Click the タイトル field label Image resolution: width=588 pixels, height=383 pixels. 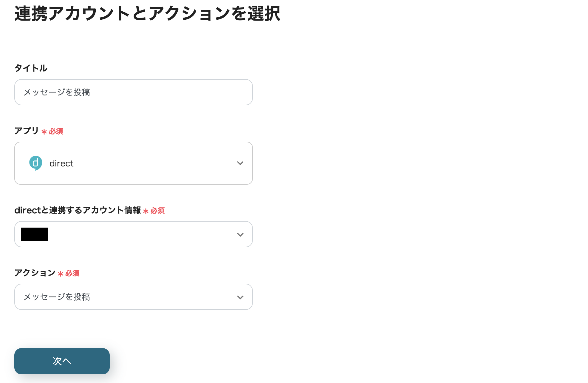(x=31, y=68)
